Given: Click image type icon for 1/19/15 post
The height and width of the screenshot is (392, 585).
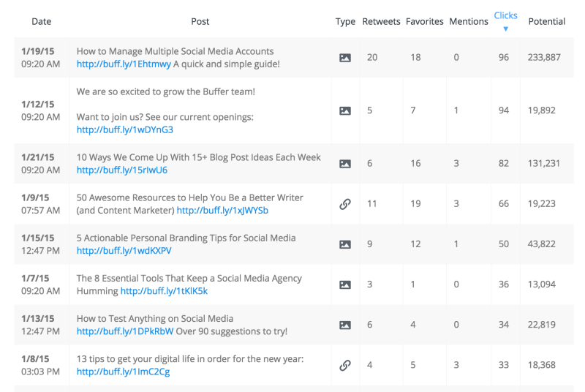Looking at the screenshot, I should pyautogui.click(x=344, y=58).
